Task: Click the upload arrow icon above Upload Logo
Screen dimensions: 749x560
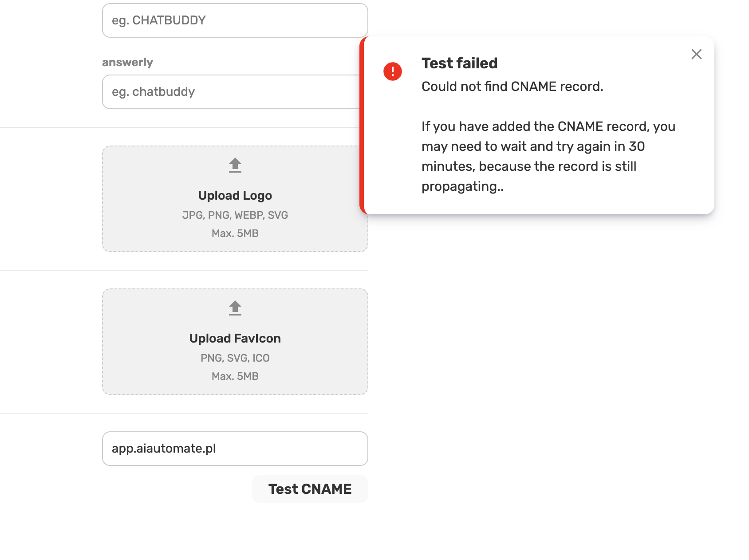Action: [235, 165]
